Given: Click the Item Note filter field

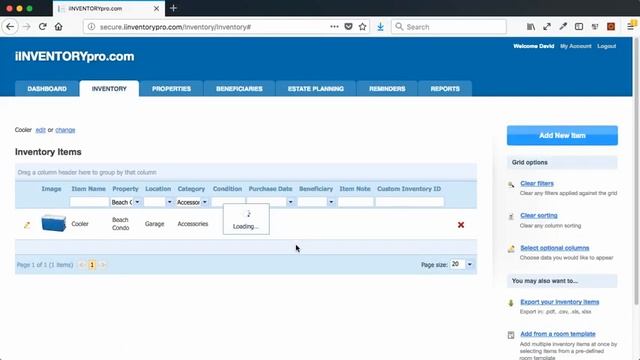Looking at the screenshot, I should coord(356,202).
